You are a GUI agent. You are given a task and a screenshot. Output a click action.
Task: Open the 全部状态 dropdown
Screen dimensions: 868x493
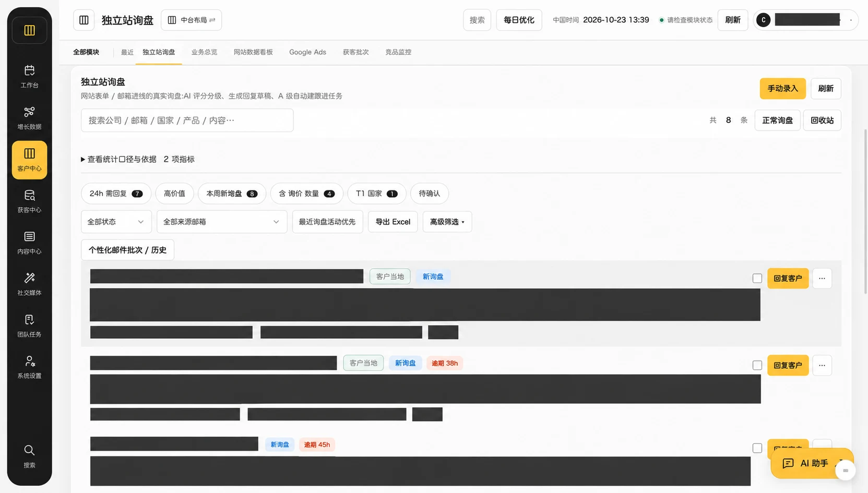click(116, 222)
